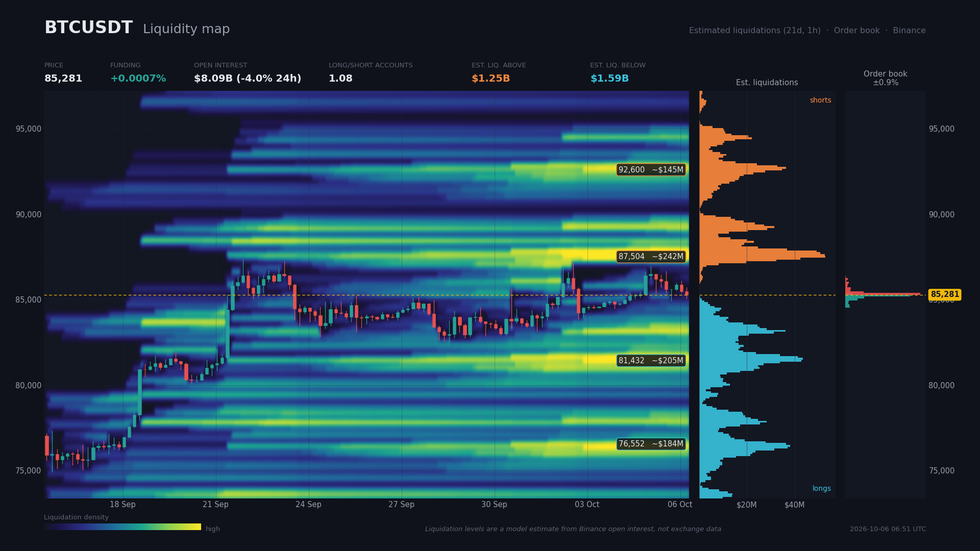Click the Est. Liq. Above value $1.25B
980x551 pixels.
point(491,78)
